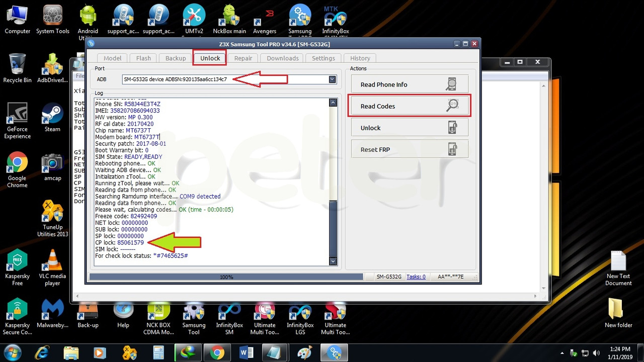Click the Freeze code 82492409 line

click(x=126, y=216)
